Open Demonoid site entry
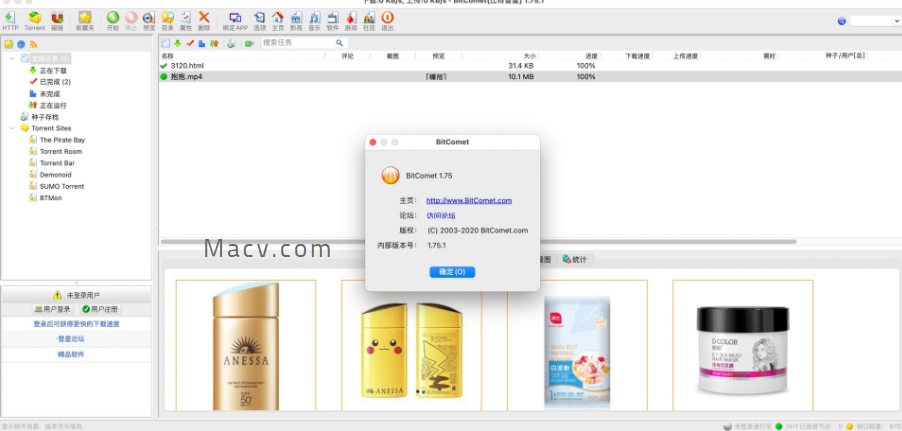902x431 pixels. coord(56,174)
